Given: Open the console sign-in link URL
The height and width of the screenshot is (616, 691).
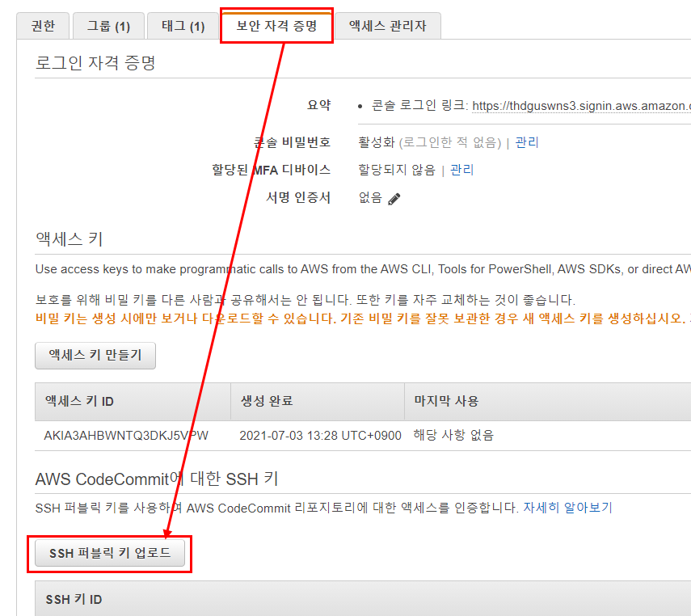Looking at the screenshot, I should click(581, 106).
